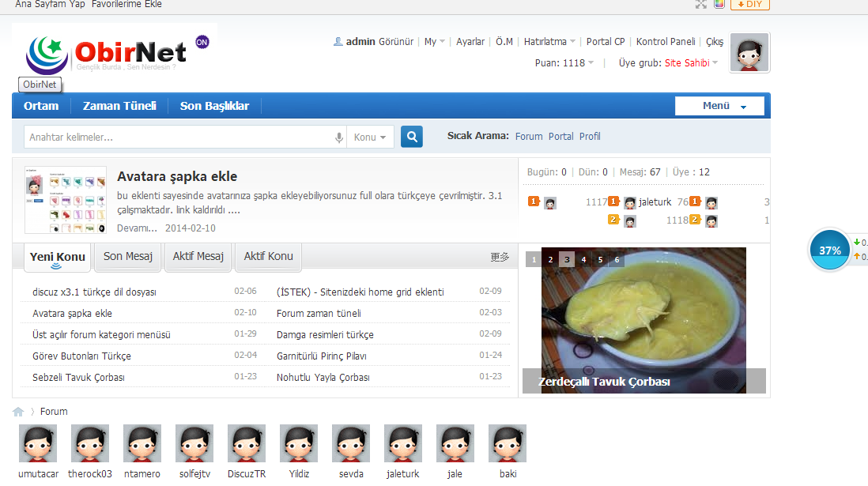Expand the Hatırlatma dropdown
The image size is (868, 486).
tap(549, 42)
